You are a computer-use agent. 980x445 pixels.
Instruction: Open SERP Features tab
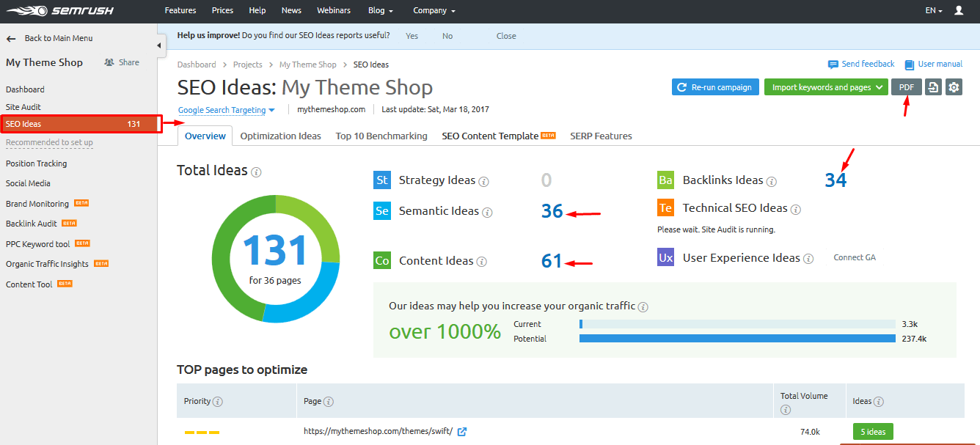click(601, 136)
